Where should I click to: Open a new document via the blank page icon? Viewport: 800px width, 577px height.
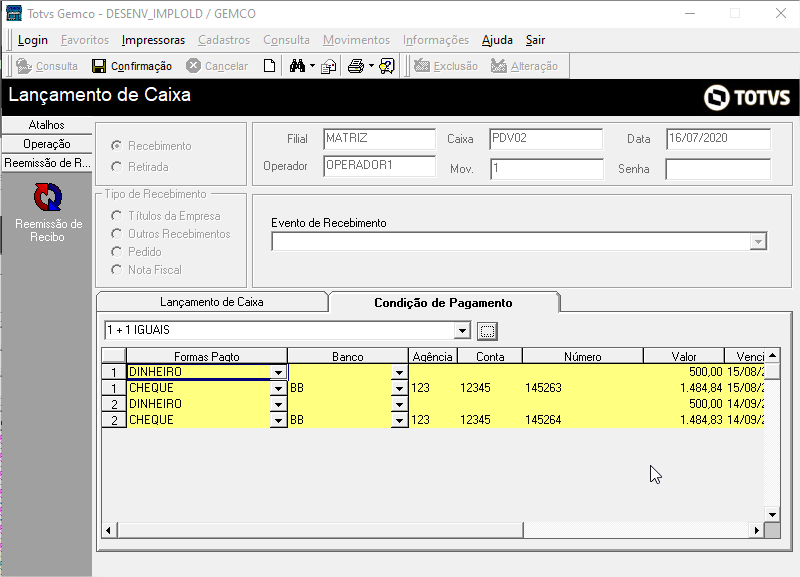(x=270, y=67)
